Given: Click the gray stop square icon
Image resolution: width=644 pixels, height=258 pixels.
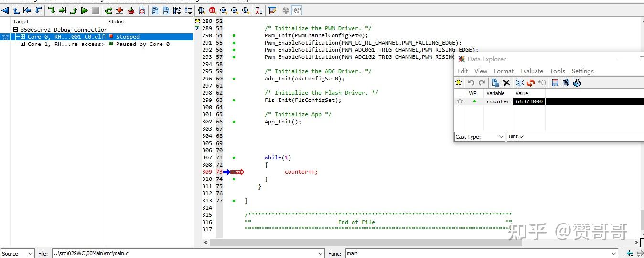Looking at the screenshot, I should coord(96,11).
